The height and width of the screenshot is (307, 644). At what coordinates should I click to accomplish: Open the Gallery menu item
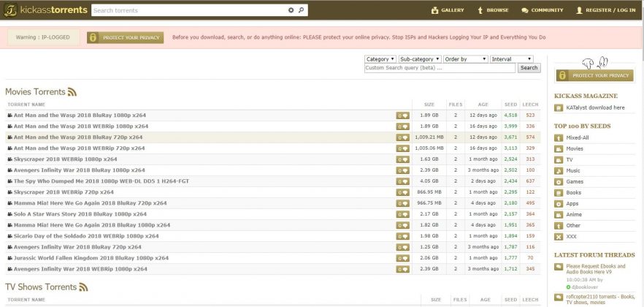pyautogui.click(x=446, y=11)
